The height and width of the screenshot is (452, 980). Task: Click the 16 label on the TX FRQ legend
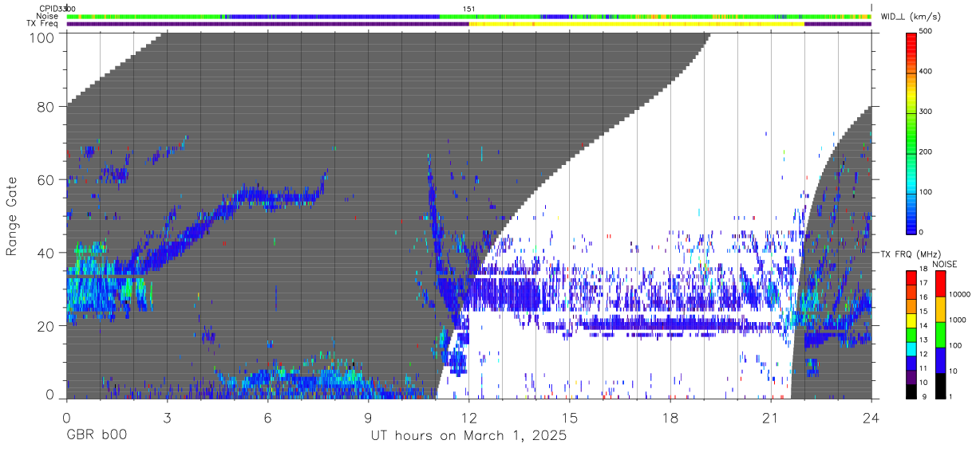point(924,297)
